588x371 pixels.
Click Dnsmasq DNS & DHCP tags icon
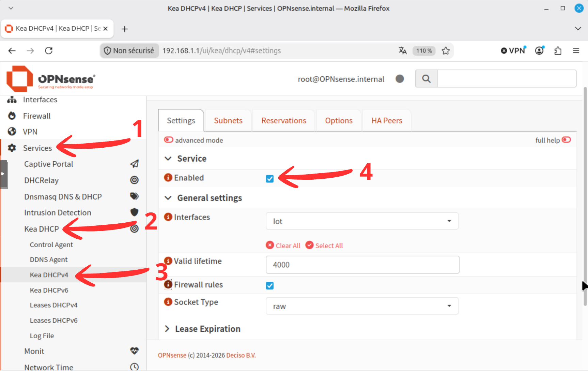(x=135, y=196)
